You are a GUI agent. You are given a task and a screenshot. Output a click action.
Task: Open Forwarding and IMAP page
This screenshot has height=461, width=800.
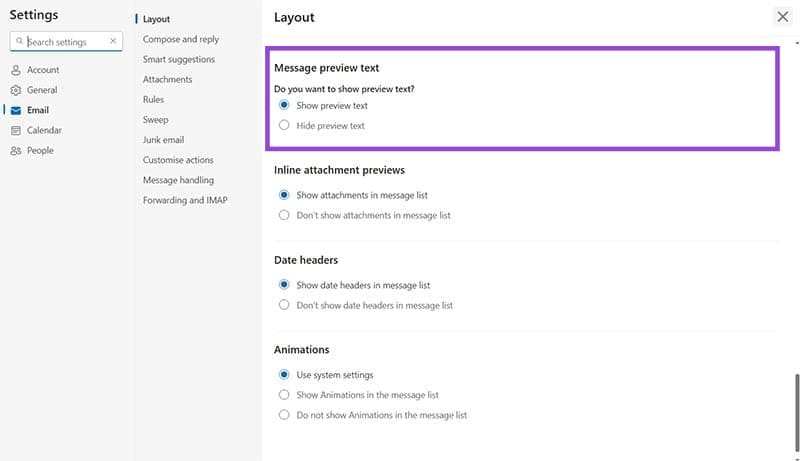pyautogui.click(x=185, y=200)
